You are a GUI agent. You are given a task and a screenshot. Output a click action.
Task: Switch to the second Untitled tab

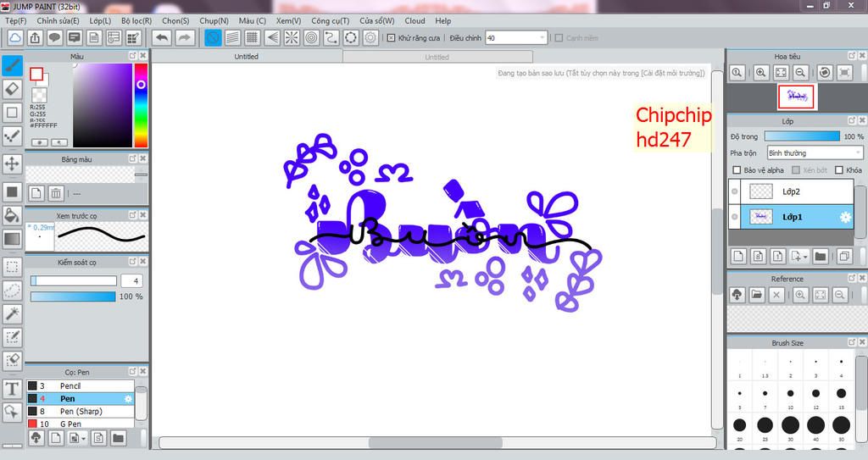[437, 57]
